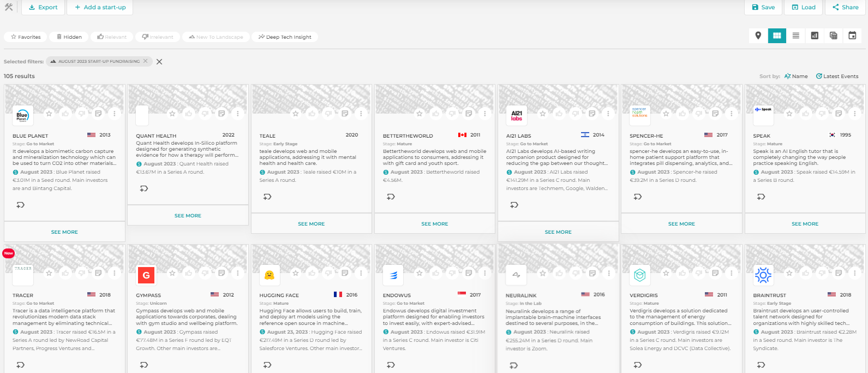
Task: Star Speak as a favorite
Action: [x=789, y=114]
